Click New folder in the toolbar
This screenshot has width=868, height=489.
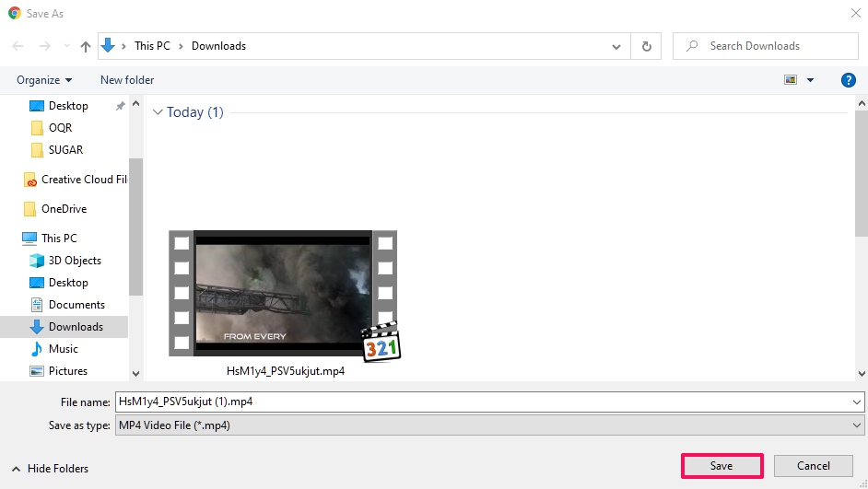[x=127, y=80]
